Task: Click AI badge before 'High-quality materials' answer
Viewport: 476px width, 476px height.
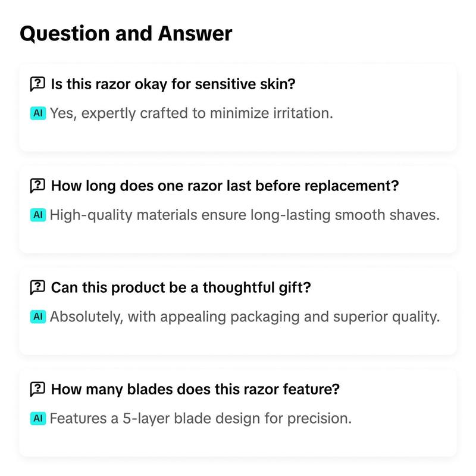Action: point(38,215)
